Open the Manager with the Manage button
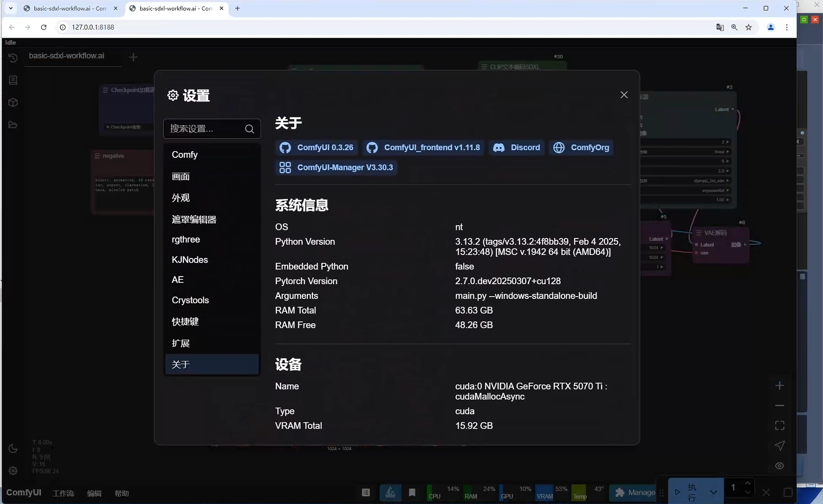823x504 pixels. [x=633, y=493]
